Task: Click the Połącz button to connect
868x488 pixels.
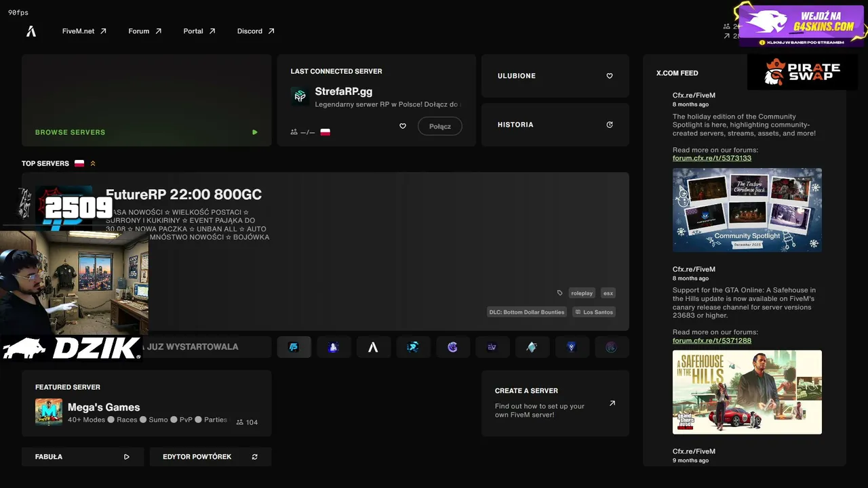Action: [x=440, y=126]
